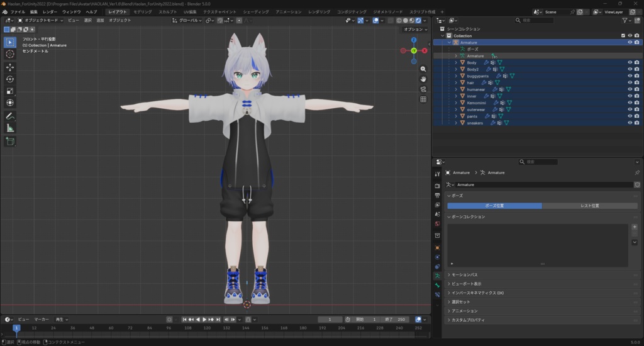Open the レンダー menu
Image resolution: width=644 pixels, height=346 pixels.
pyautogui.click(x=50, y=12)
